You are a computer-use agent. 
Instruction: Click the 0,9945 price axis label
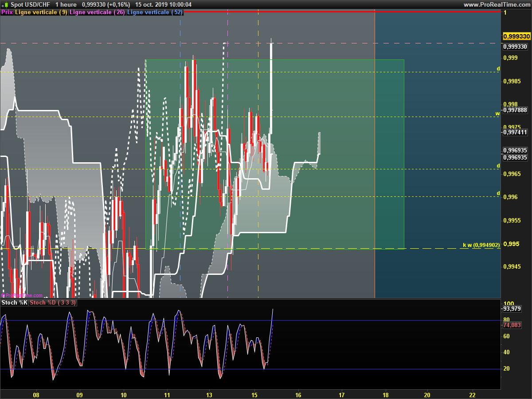tap(512, 266)
